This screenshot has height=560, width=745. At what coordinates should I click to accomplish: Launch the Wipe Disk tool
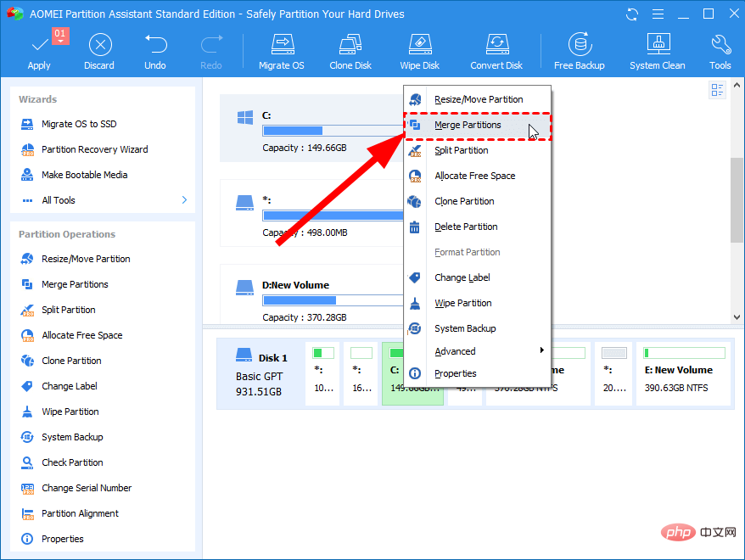419,46
